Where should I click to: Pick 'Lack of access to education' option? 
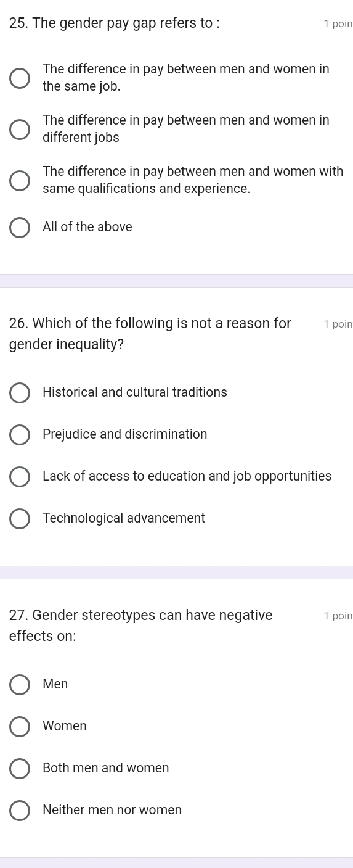coord(20,477)
